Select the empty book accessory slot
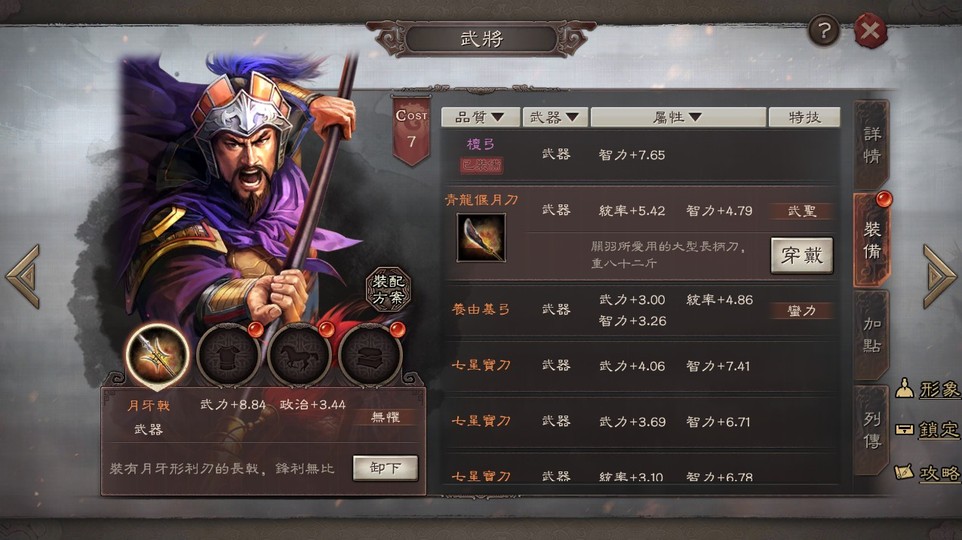 [x=371, y=355]
